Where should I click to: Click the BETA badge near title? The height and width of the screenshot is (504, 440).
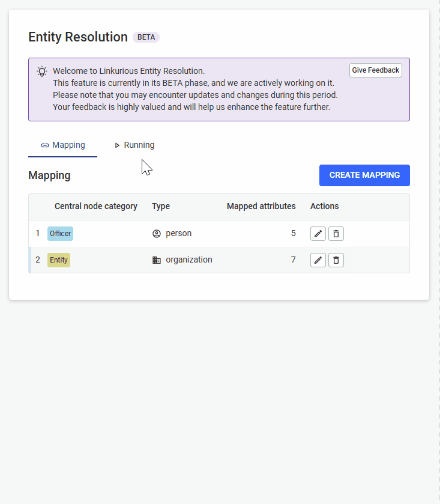point(146,37)
